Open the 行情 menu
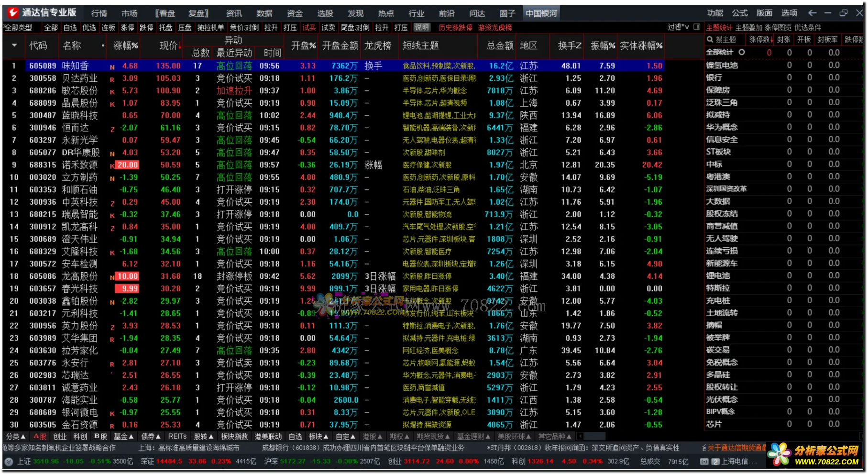This screenshot has height=474, width=868. point(99,13)
